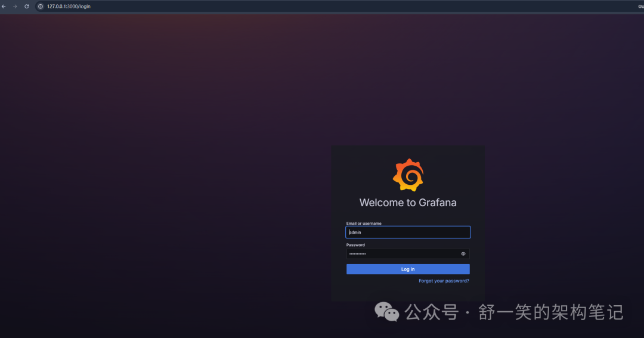Focus the Email or username field
The width and height of the screenshot is (644, 338).
408,232
